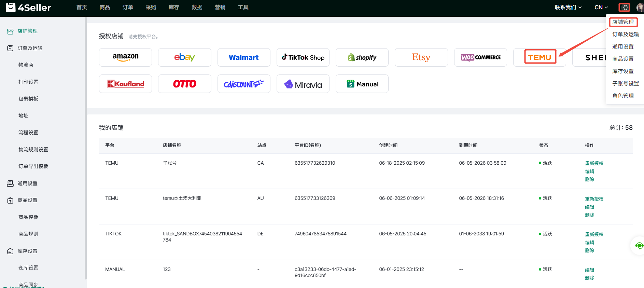Authorize an eBay store
The height and width of the screenshot is (288, 644).
184,57
